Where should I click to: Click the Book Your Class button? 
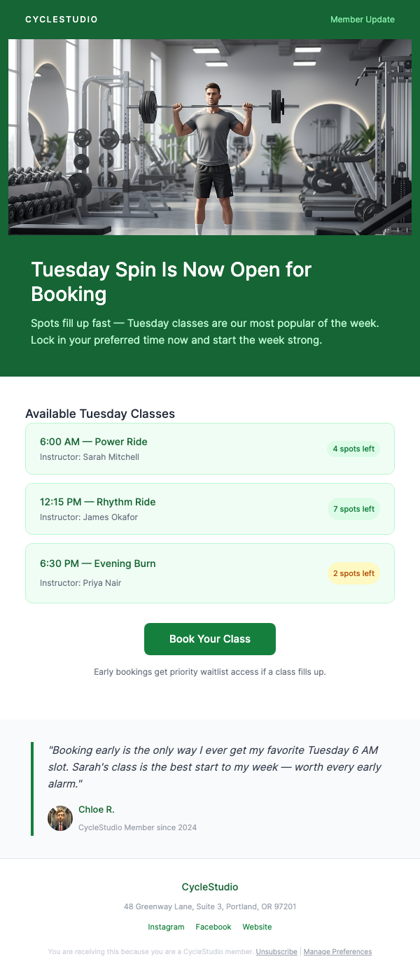click(209, 638)
